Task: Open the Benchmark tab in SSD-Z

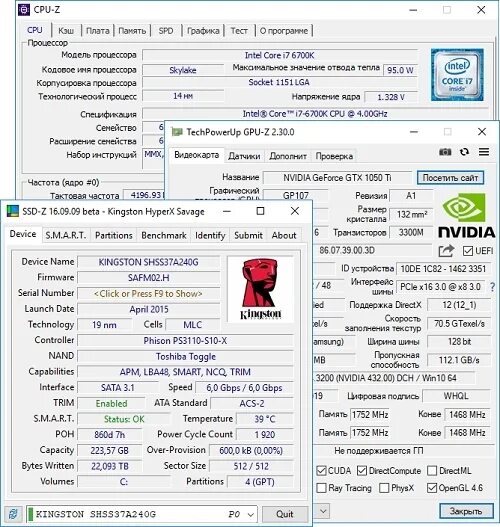Action: 164,235
